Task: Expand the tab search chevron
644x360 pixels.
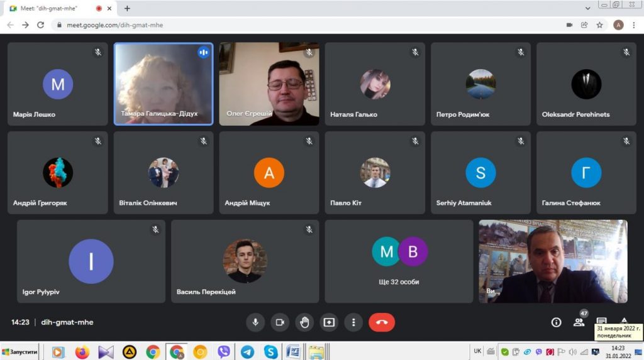Action: (588, 8)
